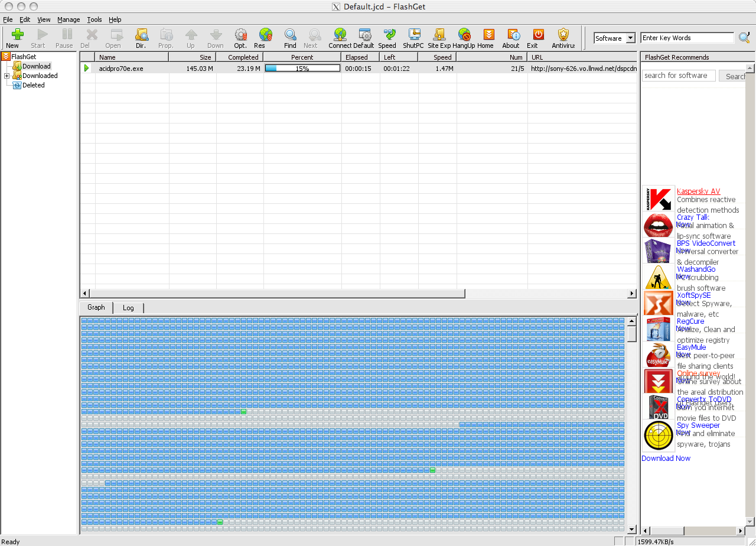Click the Download Now link

666,459
